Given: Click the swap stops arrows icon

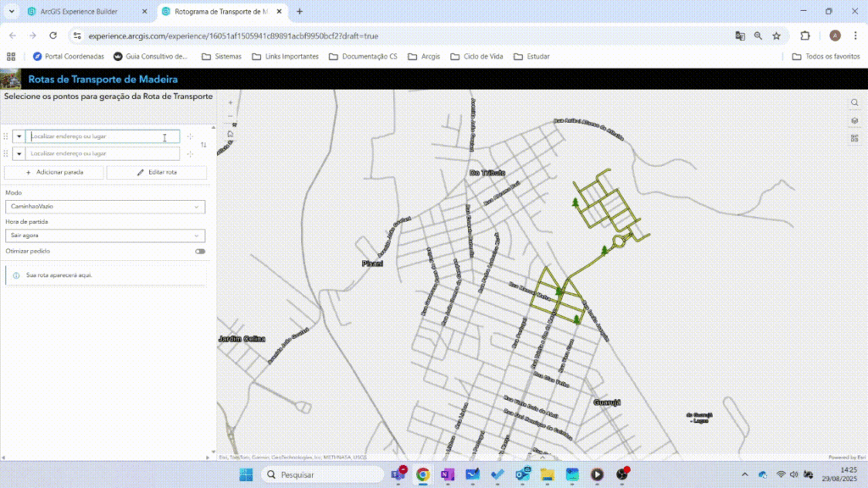Looking at the screenshot, I should [x=203, y=146].
